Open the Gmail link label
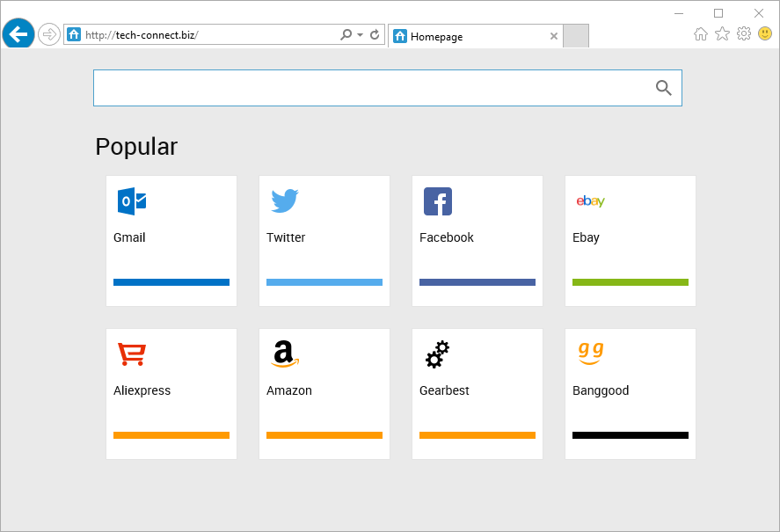Viewport: 780px width, 532px height. tap(129, 237)
